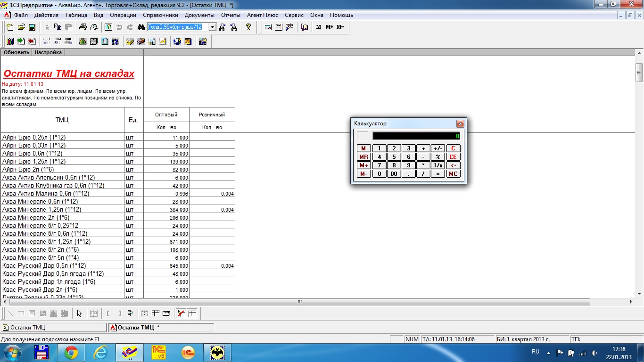Click the ruler icon in bottom toolbar
This screenshot has height=362, width=644.
[x=166, y=313]
